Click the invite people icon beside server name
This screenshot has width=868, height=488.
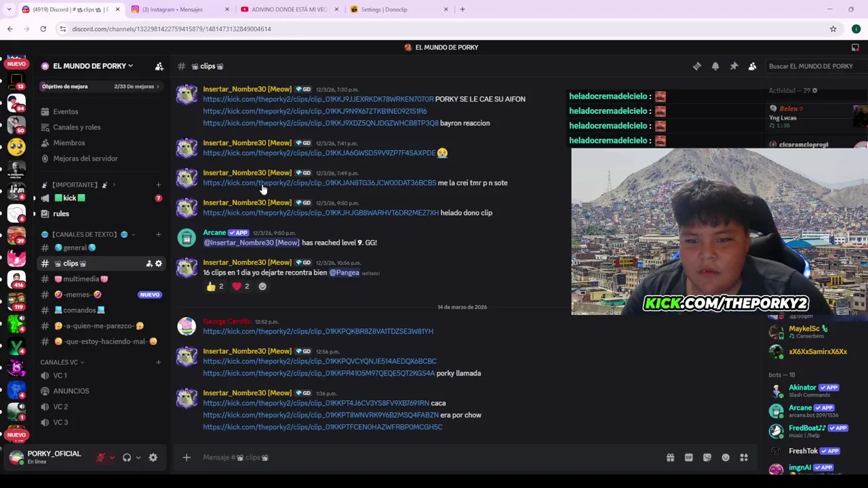159,66
